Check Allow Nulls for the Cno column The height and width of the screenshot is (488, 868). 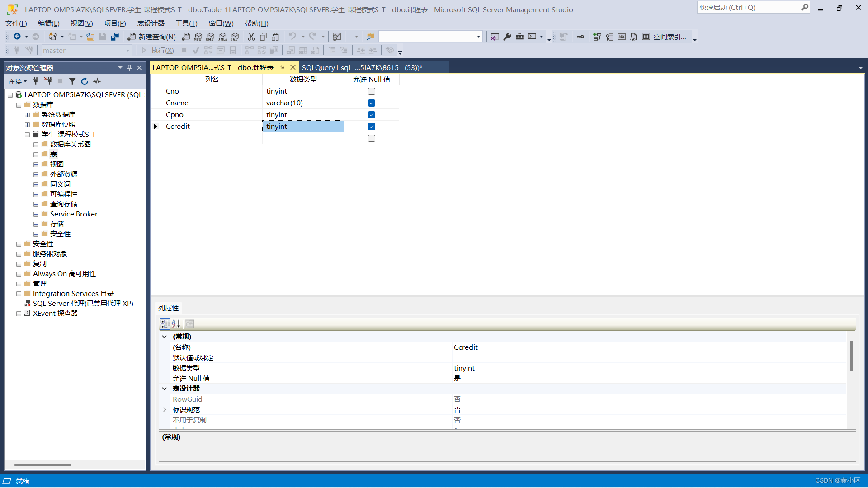point(372,91)
